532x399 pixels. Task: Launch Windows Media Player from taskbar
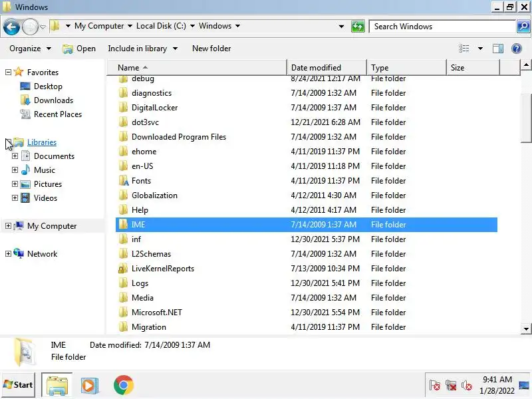pyautogui.click(x=90, y=386)
